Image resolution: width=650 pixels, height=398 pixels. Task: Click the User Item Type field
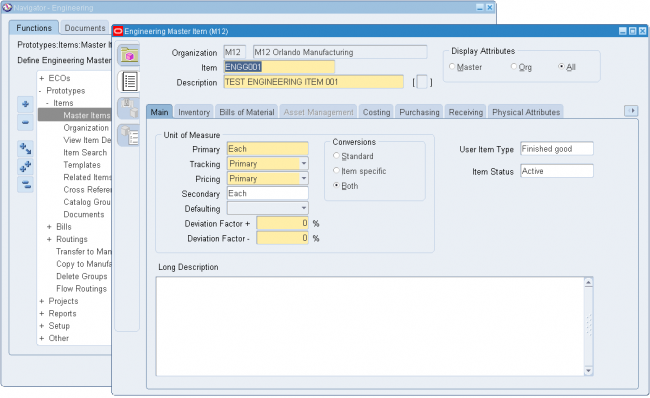557,149
